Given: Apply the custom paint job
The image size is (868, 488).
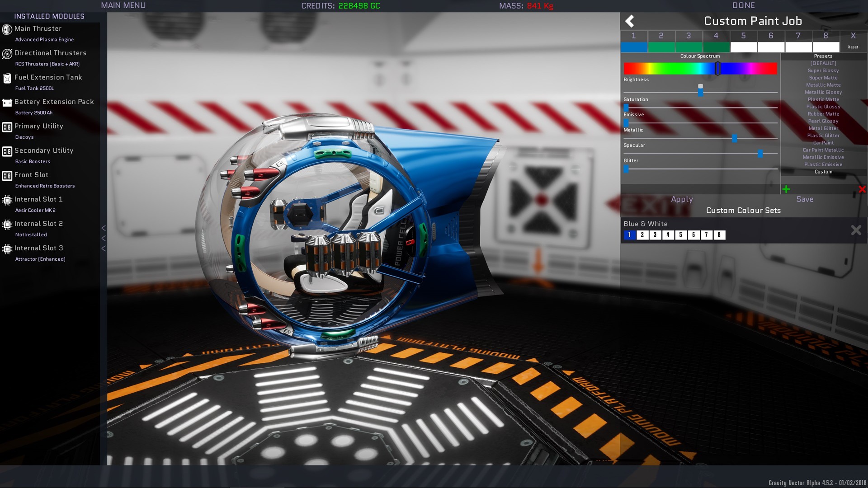Looking at the screenshot, I should [681, 199].
